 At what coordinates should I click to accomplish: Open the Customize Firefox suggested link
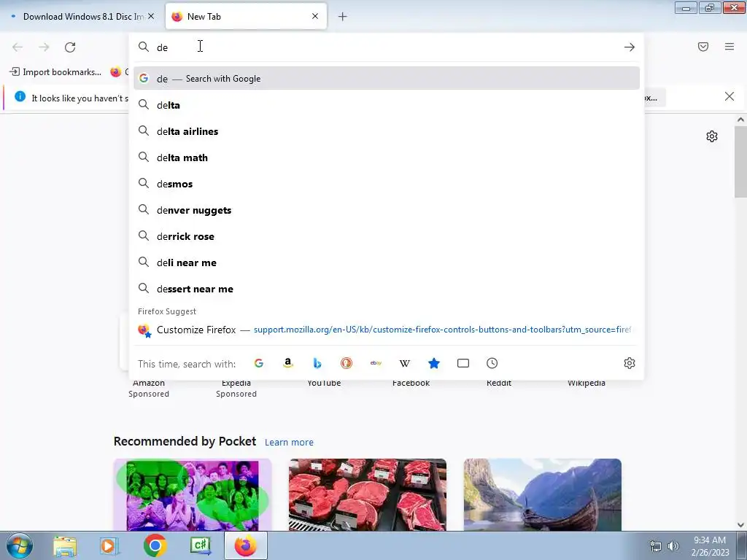387,330
